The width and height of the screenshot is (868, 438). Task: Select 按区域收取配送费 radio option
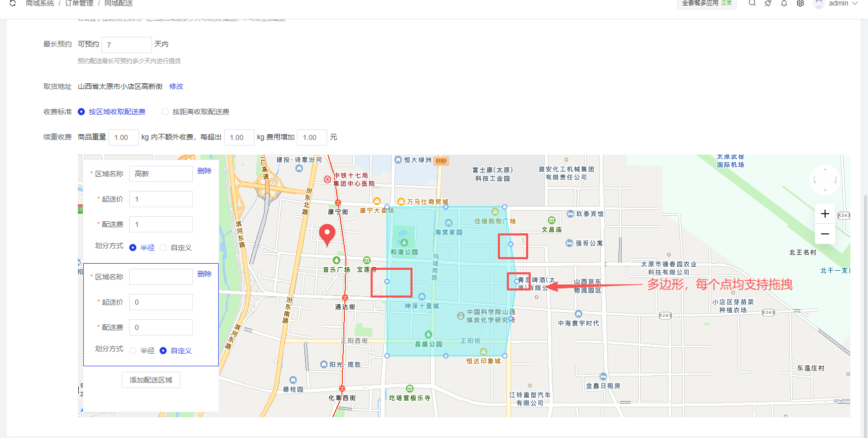[81, 112]
